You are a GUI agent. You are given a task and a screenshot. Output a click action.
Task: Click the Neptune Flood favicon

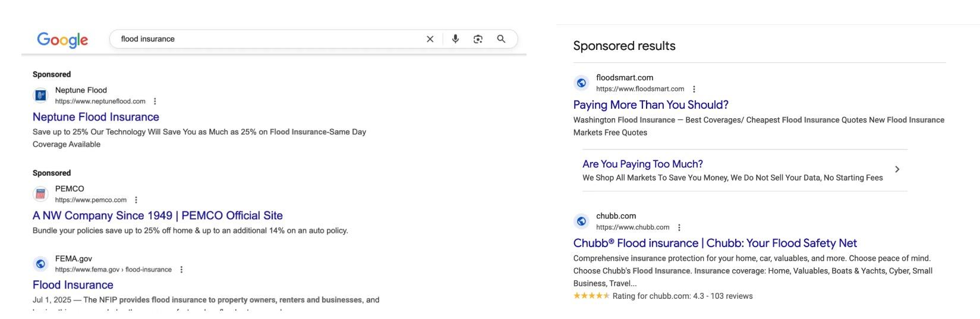40,95
